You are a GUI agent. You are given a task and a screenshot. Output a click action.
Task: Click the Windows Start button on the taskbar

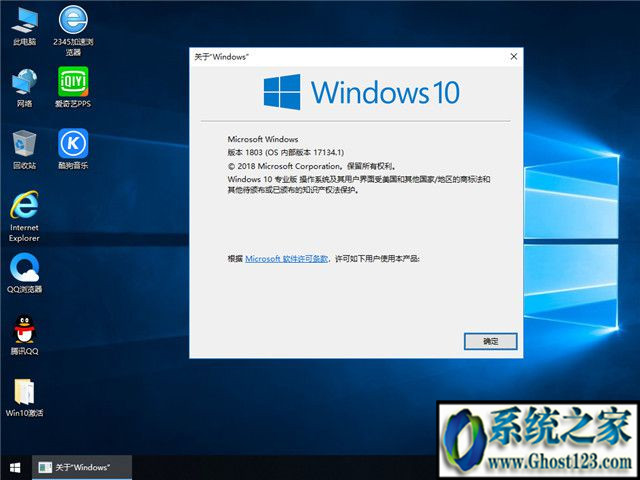[x=15, y=468]
